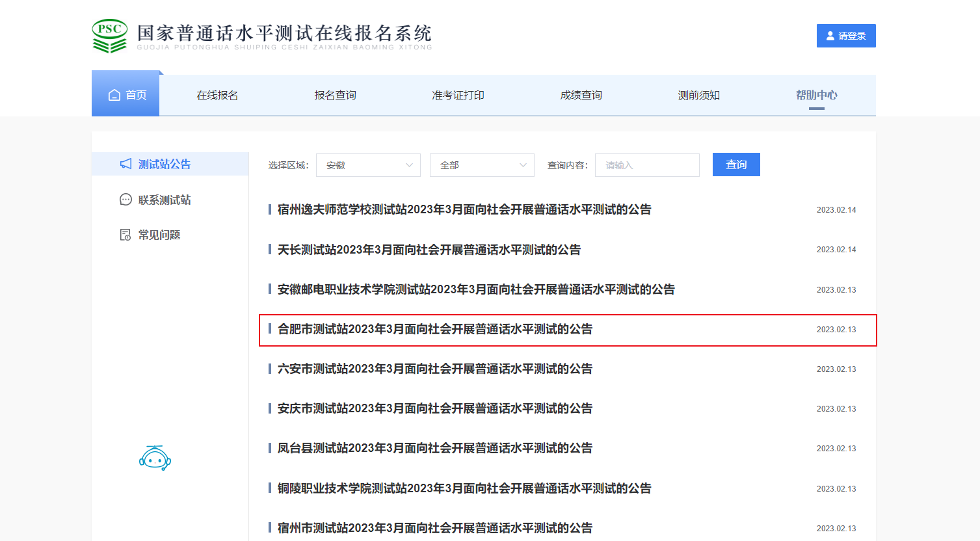This screenshot has width=980, height=541.
Task: Open 宿州逸夫师范学校测试站 announcement
Action: pyautogui.click(x=464, y=209)
